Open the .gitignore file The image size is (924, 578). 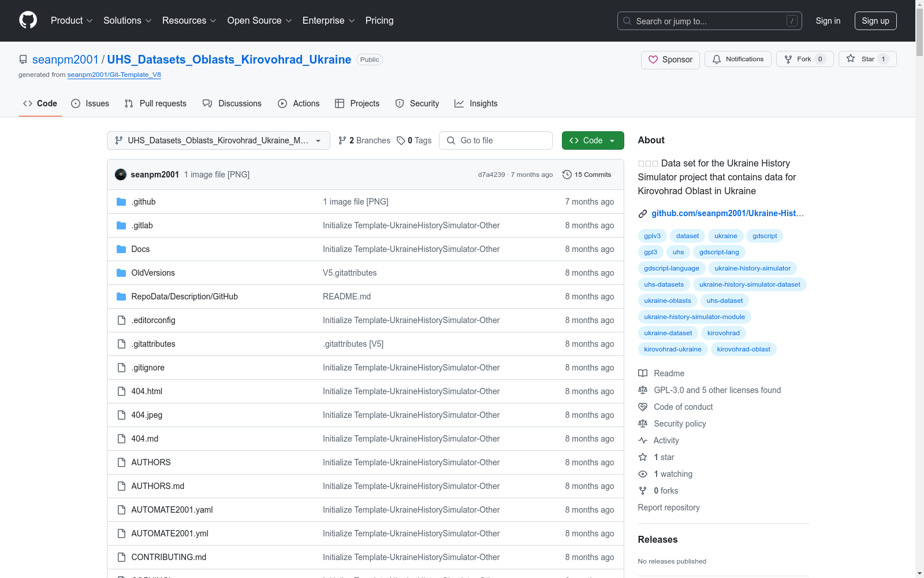148,368
